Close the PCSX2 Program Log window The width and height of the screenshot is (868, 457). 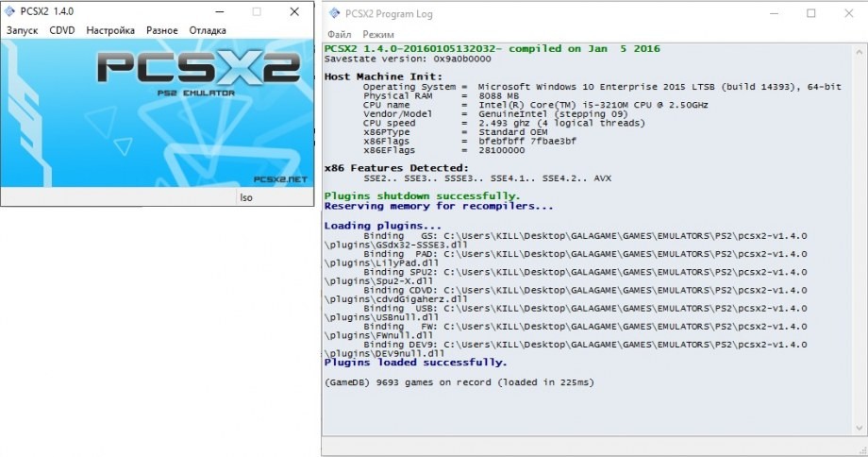(847, 13)
